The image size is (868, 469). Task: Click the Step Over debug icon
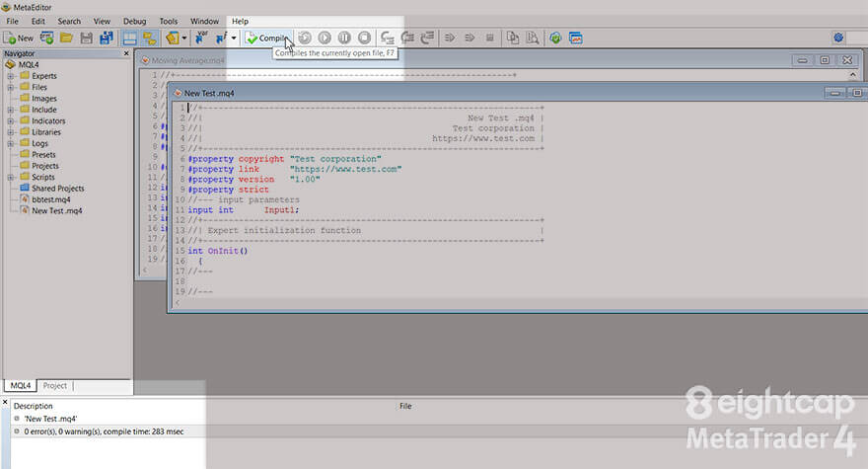tap(407, 38)
